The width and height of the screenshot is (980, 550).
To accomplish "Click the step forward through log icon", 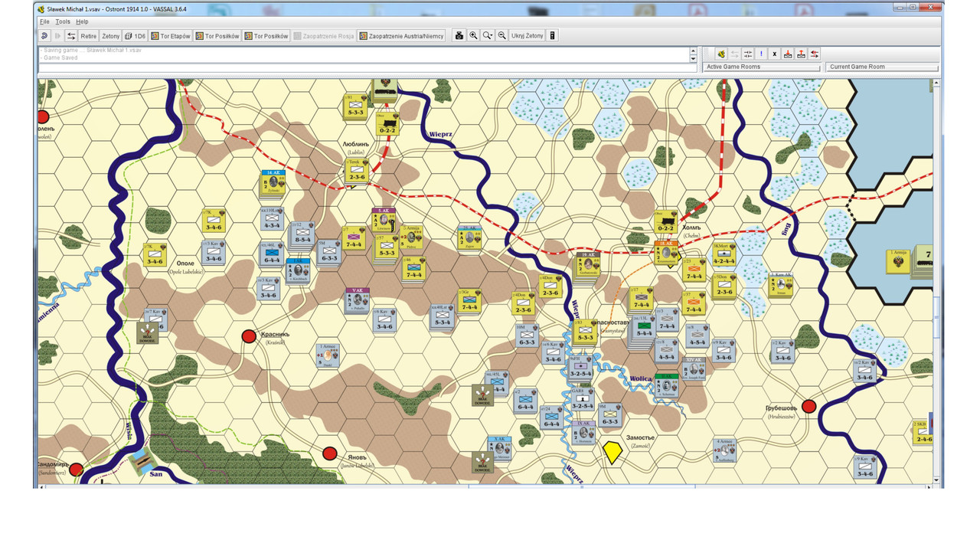I will [x=58, y=36].
